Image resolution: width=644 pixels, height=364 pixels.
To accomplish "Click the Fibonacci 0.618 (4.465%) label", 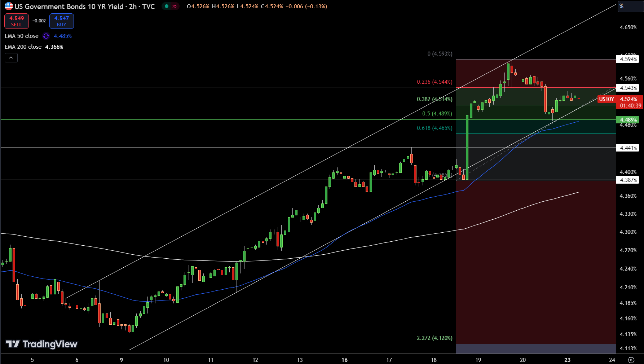I will (435, 128).
